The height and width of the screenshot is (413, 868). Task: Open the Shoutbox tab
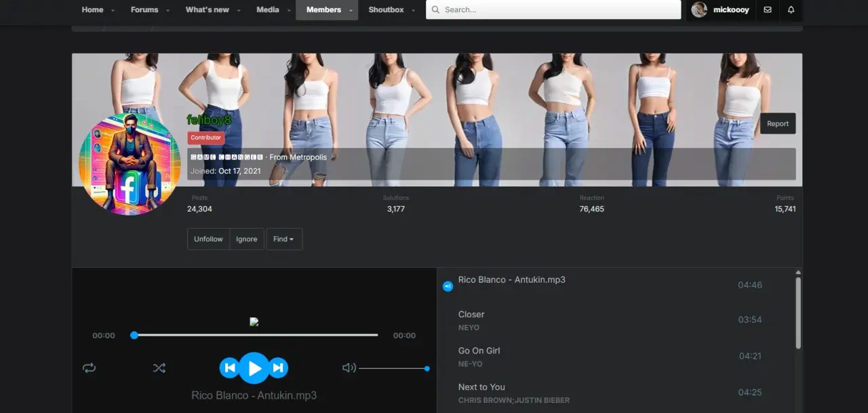[x=386, y=9]
